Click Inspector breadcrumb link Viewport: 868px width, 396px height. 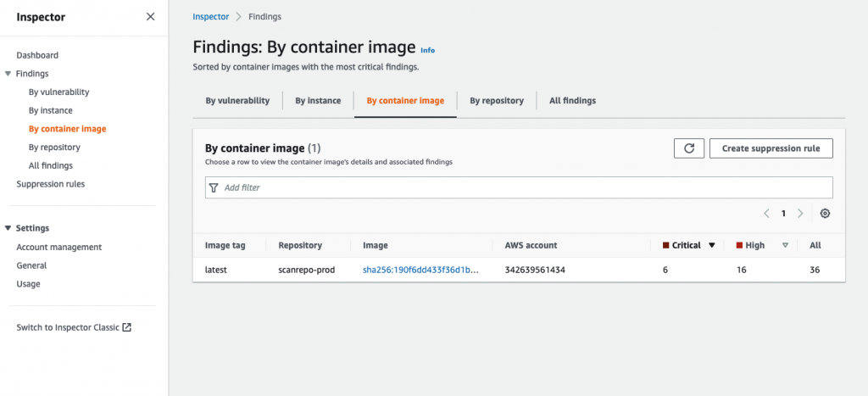[x=211, y=16]
